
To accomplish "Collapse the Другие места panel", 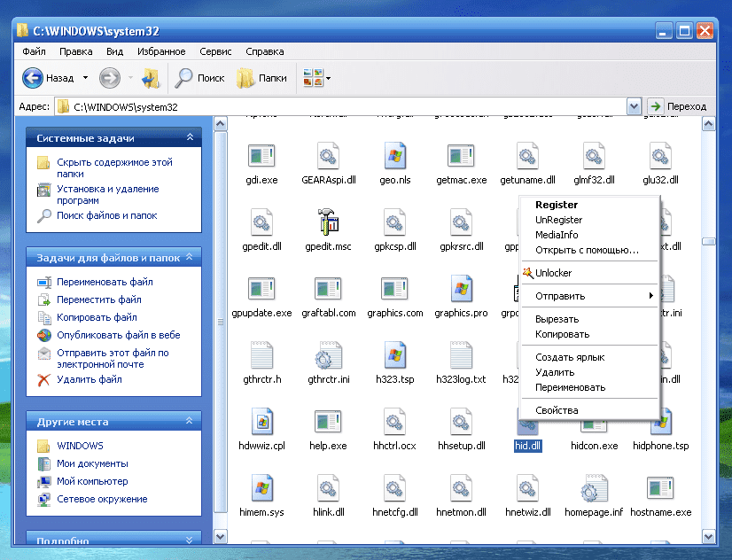I will tap(190, 421).
